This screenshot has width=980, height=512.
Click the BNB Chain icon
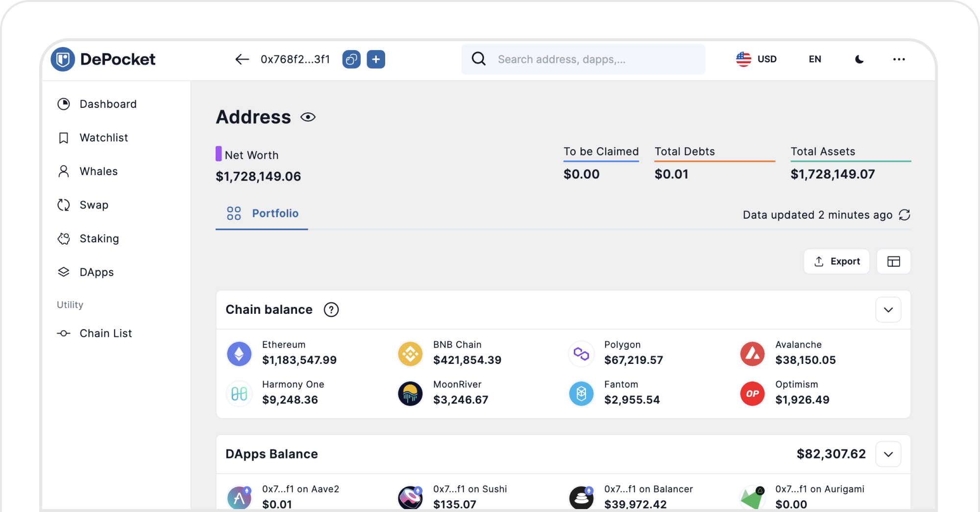(x=410, y=354)
